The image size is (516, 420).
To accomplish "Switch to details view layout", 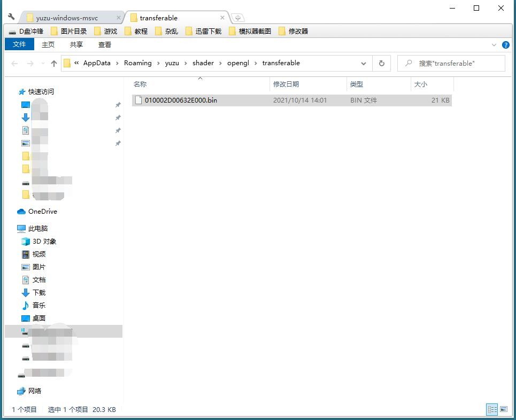I will click(x=492, y=409).
